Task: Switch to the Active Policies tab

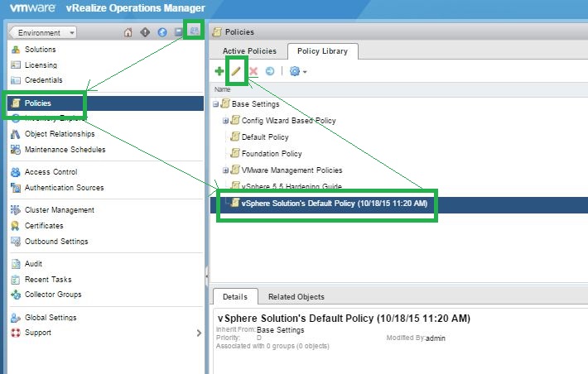Action: [248, 51]
